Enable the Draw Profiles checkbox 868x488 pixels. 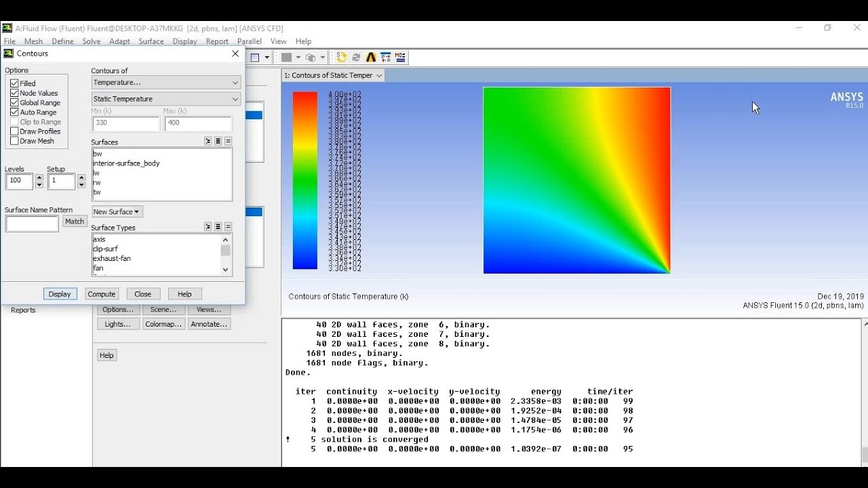click(x=14, y=131)
